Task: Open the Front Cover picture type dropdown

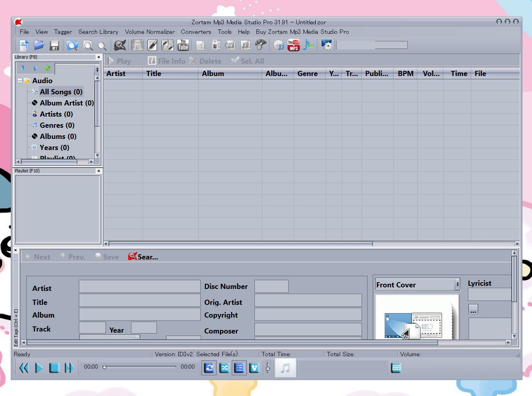Action: [458, 284]
